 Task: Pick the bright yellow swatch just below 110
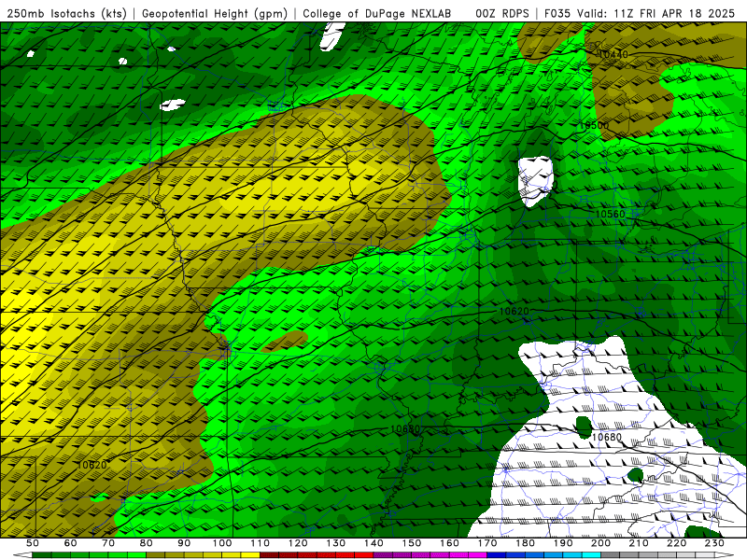click(250, 555)
